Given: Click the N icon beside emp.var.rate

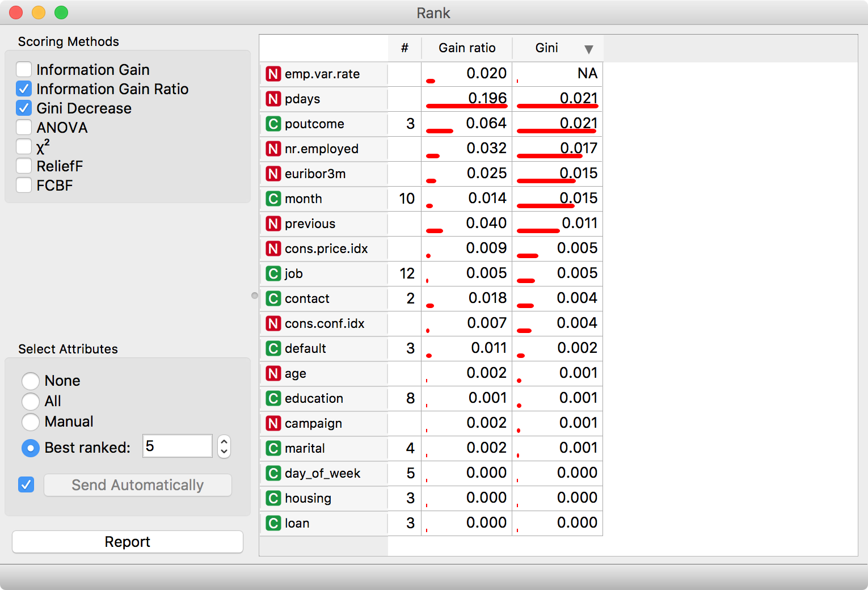Looking at the screenshot, I should (273, 74).
